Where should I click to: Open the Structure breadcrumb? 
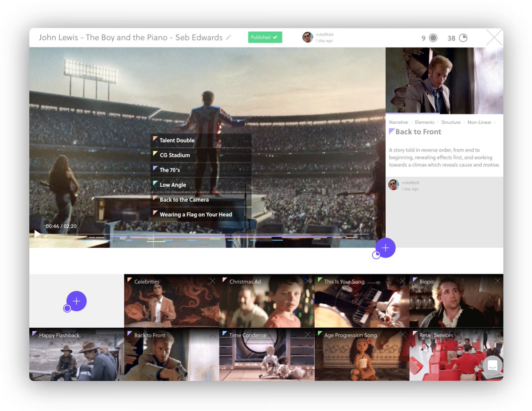pyautogui.click(x=451, y=122)
